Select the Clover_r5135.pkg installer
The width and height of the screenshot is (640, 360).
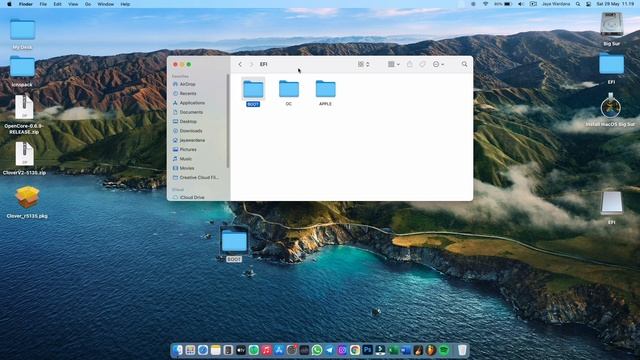point(27,202)
